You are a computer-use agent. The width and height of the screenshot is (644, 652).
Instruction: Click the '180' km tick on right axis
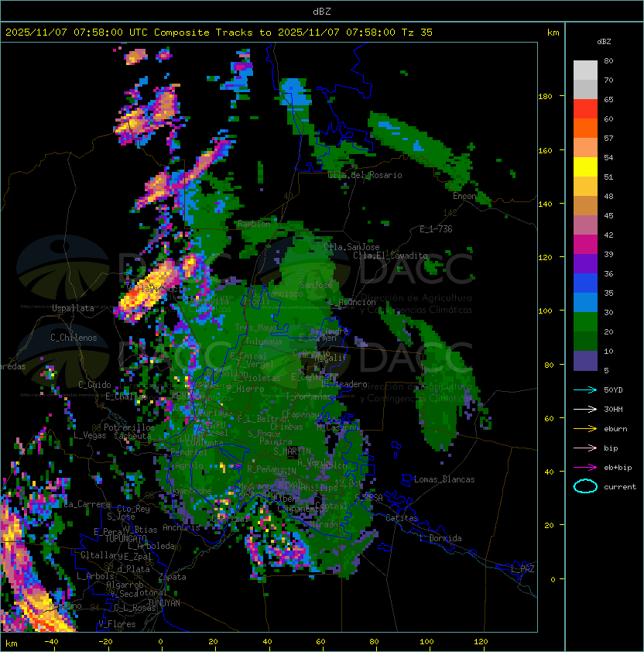tap(545, 97)
